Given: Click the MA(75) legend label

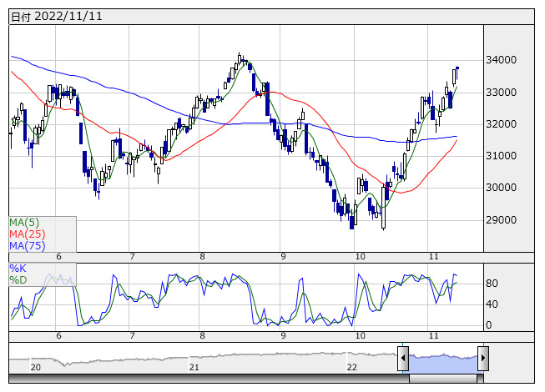Looking at the screenshot, I should [28, 246].
